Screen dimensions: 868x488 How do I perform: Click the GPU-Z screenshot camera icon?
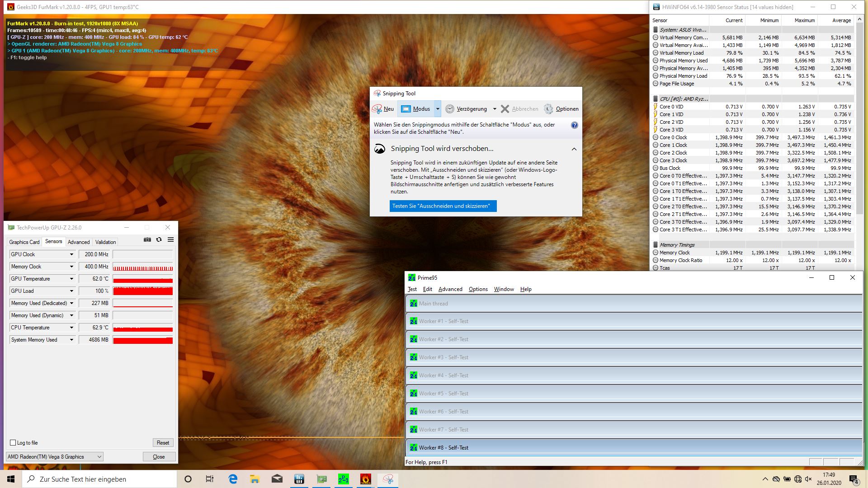pos(147,240)
